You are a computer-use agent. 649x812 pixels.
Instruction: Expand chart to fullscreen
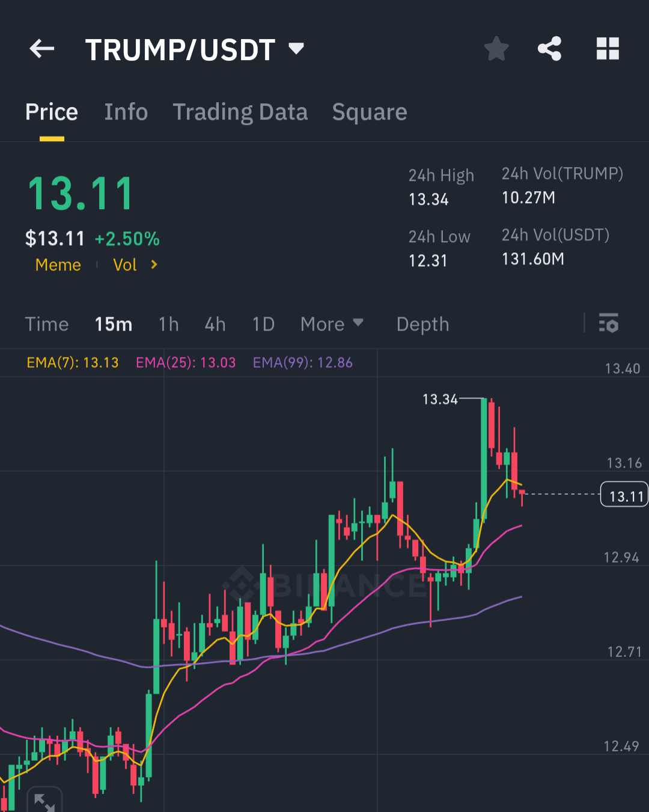(44, 801)
